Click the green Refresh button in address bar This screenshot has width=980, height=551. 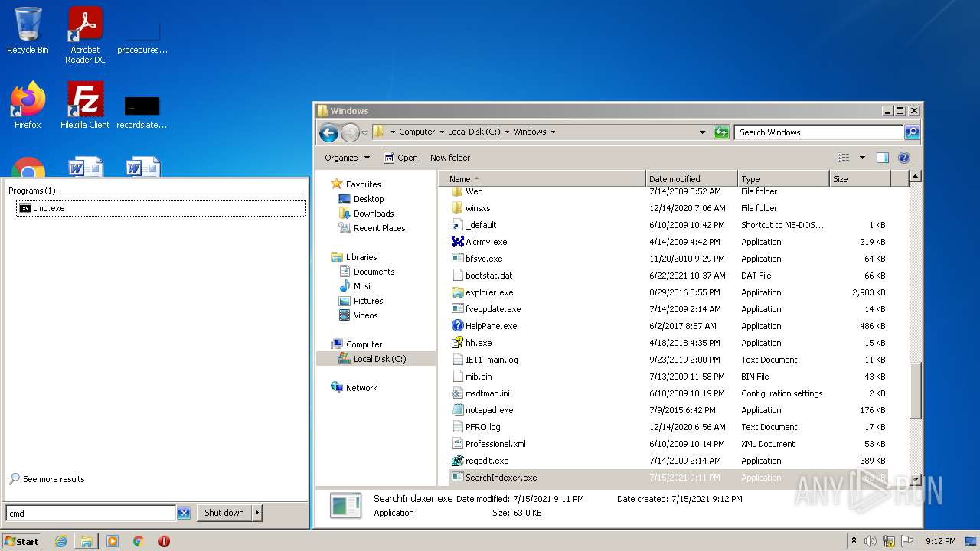click(x=721, y=132)
